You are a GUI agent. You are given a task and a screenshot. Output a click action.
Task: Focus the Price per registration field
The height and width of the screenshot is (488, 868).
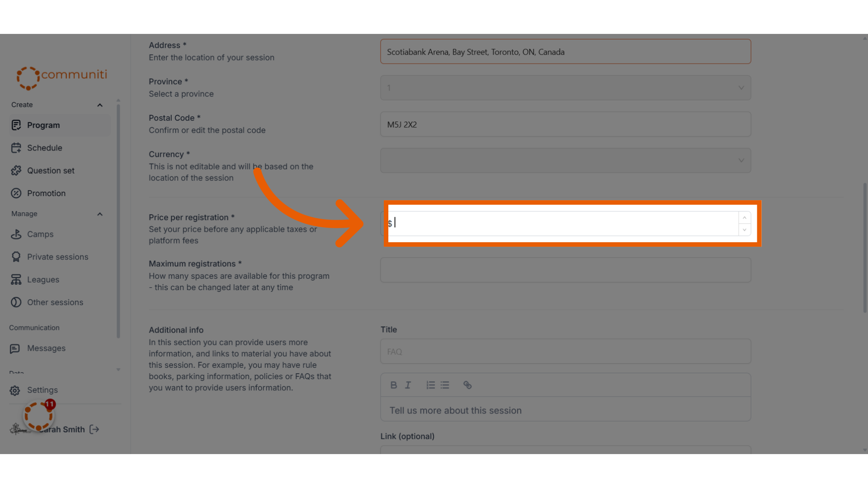[566, 223]
